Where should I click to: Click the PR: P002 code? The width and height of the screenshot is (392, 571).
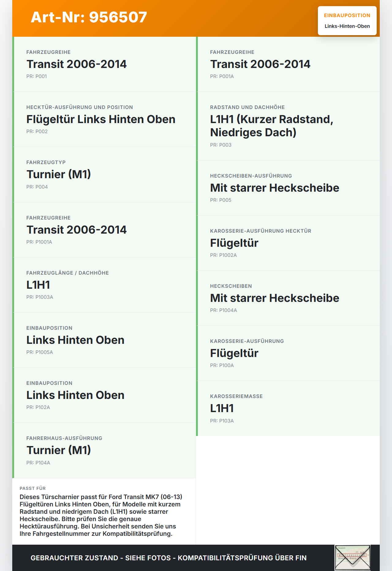37,132
